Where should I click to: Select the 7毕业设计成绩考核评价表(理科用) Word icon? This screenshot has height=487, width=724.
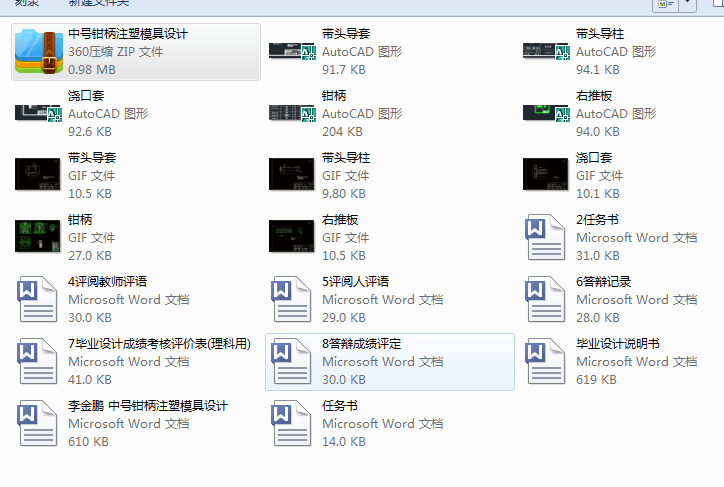coord(37,361)
